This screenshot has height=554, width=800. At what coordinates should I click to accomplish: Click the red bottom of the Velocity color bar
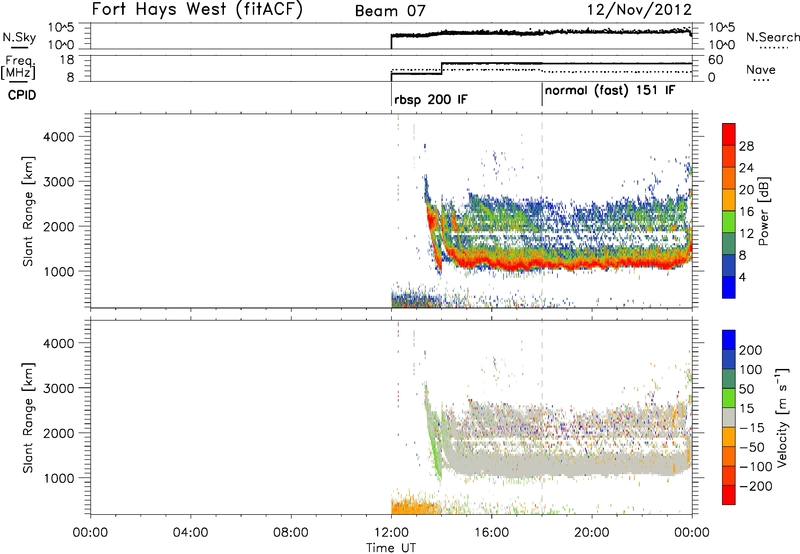click(729, 495)
